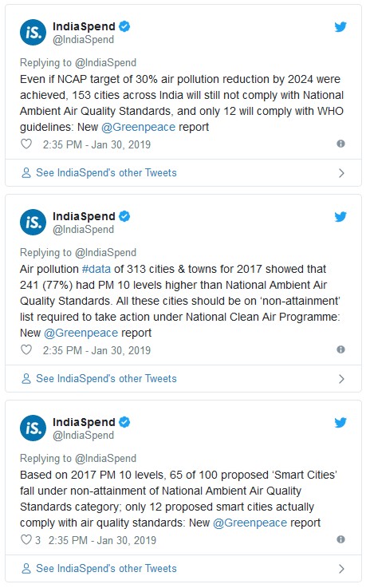Click the Twitter bird icon on third tweet
Viewport: 366px width, 588px height.
click(340, 422)
